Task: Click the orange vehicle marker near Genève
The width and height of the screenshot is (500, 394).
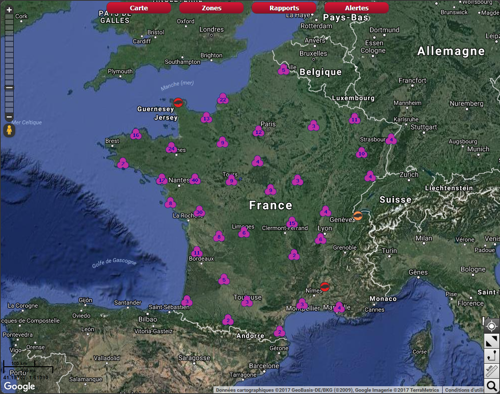Action: (358, 216)
